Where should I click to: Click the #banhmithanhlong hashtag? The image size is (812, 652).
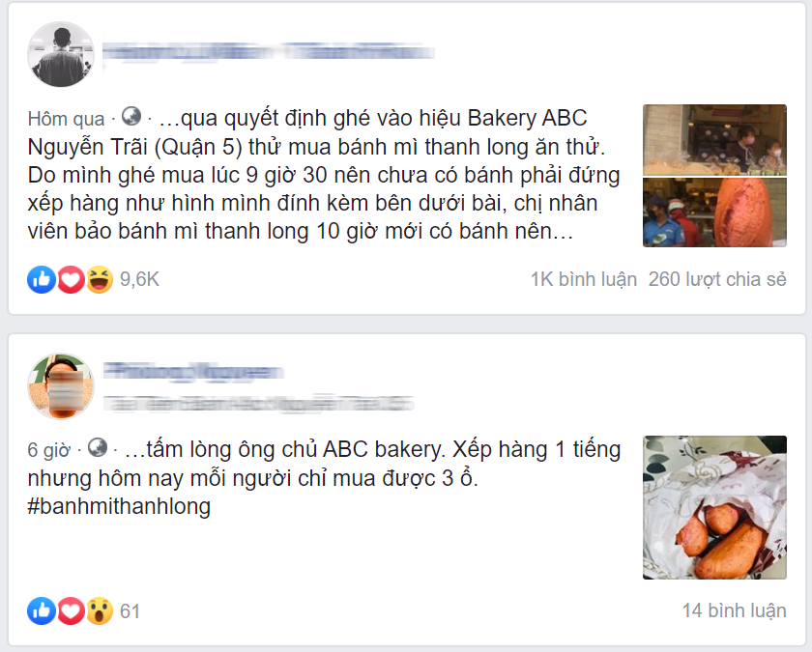pyautogui.click(x=119, y=506)
